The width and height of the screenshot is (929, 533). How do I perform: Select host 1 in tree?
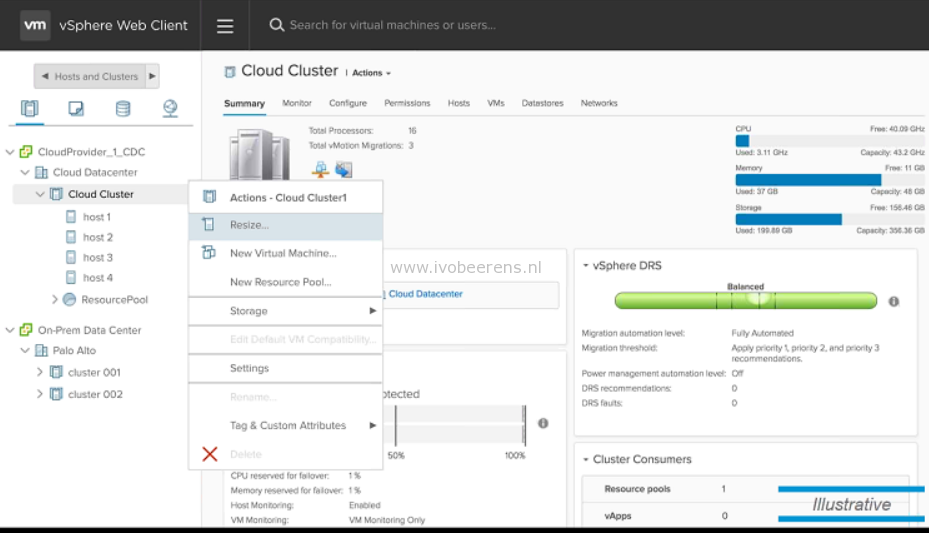[97, 217]
